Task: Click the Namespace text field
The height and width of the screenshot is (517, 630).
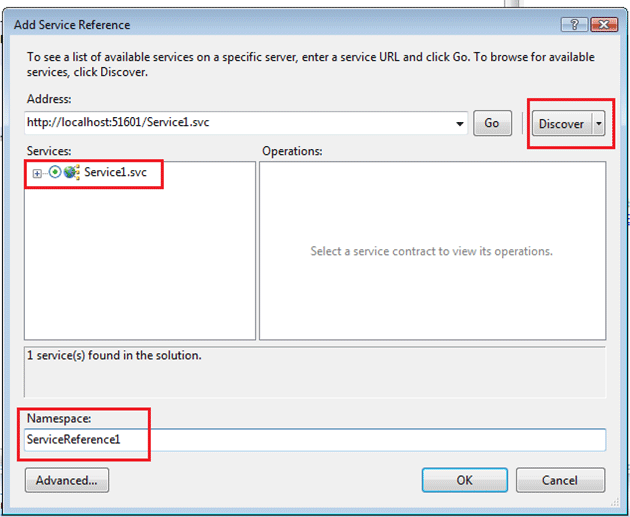Action: (315, 440)
